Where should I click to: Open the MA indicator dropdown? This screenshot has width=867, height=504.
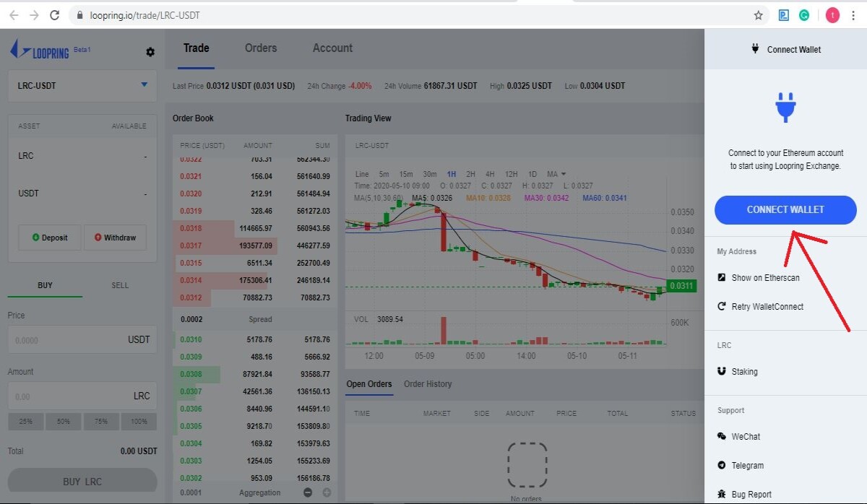coord(556,174)
